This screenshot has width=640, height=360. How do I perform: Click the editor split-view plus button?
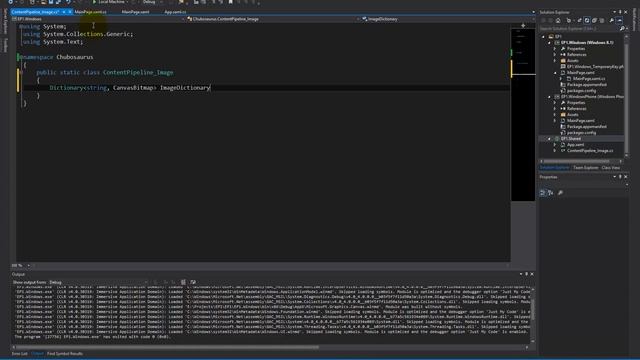click(x=523, y=25)
